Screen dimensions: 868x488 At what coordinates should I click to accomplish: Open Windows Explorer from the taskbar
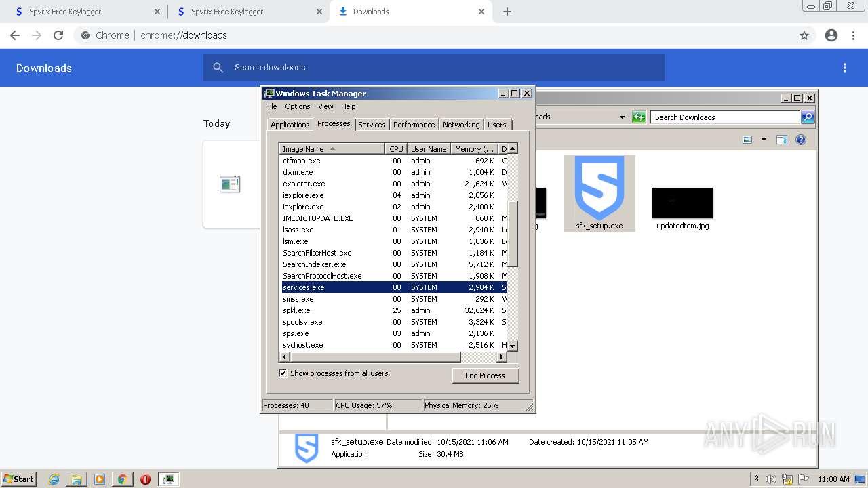77,479
